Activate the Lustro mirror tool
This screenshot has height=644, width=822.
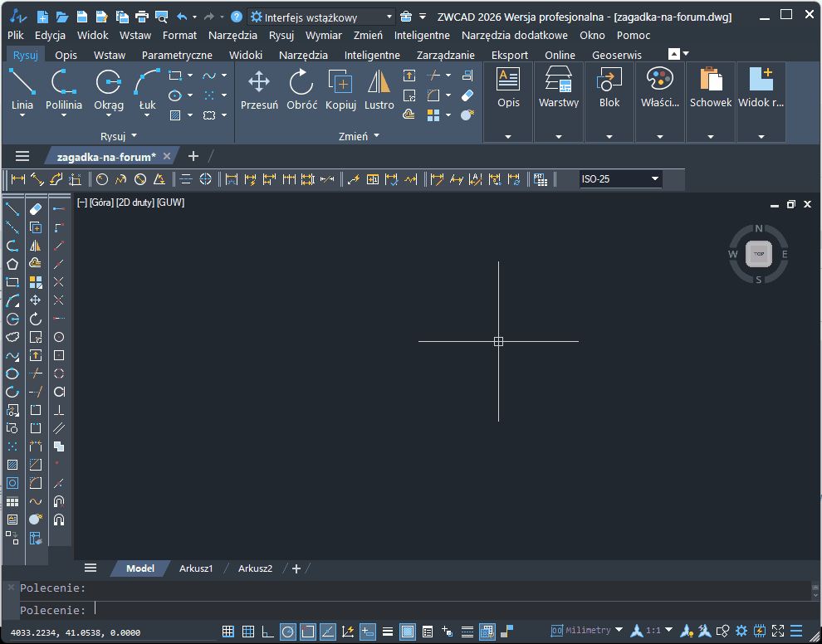(x=379, y=90)
